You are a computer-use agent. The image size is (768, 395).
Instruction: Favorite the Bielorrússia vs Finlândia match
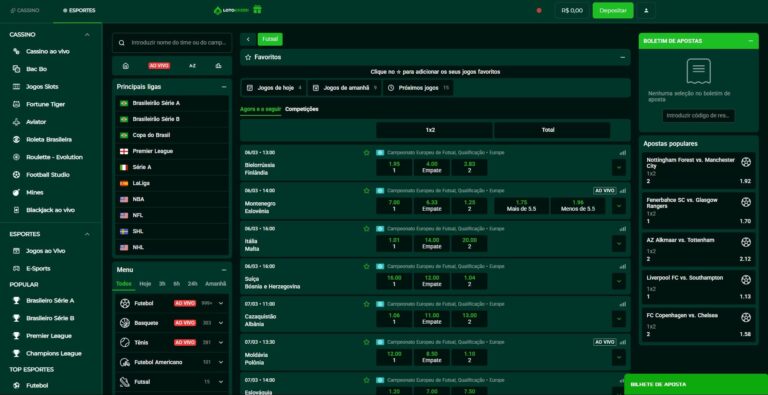click(x=366, y=153)
